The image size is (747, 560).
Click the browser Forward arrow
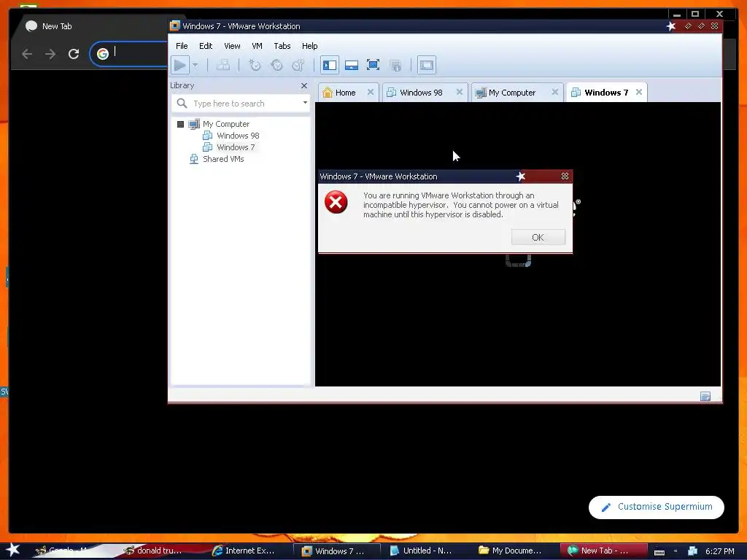pyautogui.click(x=50, y=54)
